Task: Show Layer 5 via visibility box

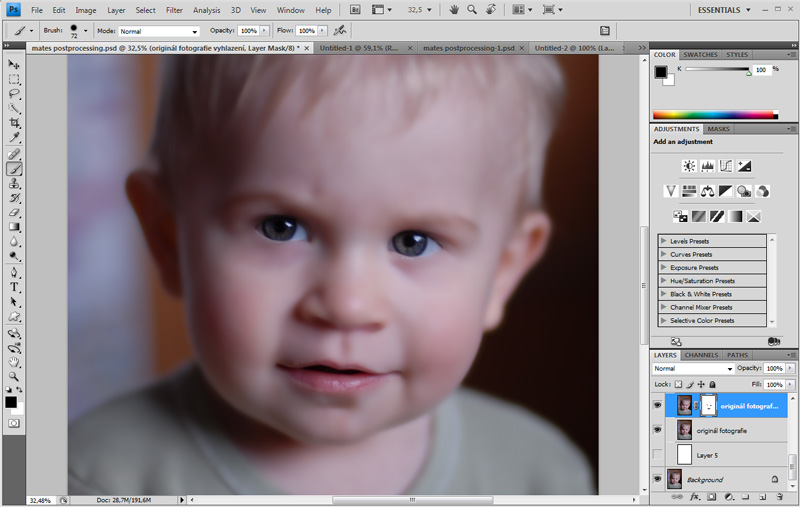Action: pyautogui.click(x=657, y=455)
